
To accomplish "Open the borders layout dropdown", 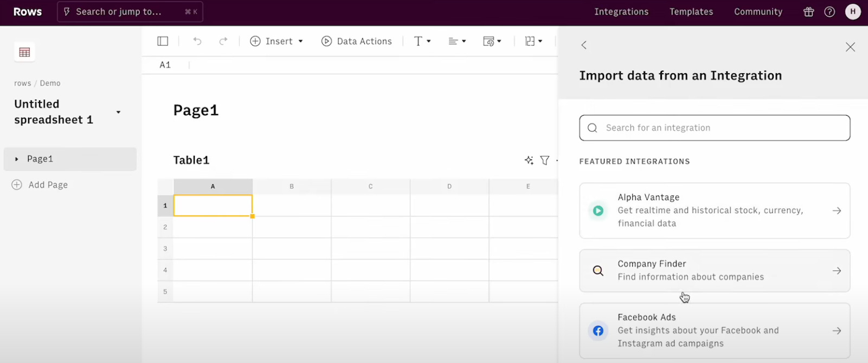I will [533, 41].
